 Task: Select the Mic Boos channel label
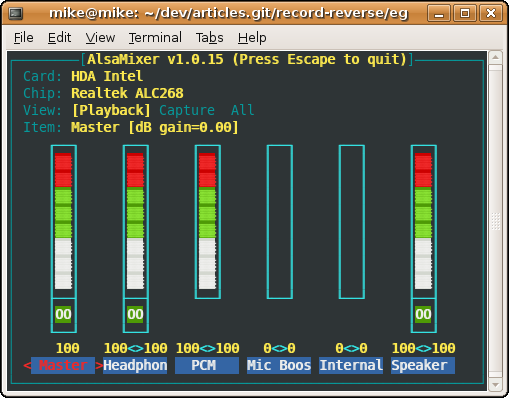click(279, 365)
